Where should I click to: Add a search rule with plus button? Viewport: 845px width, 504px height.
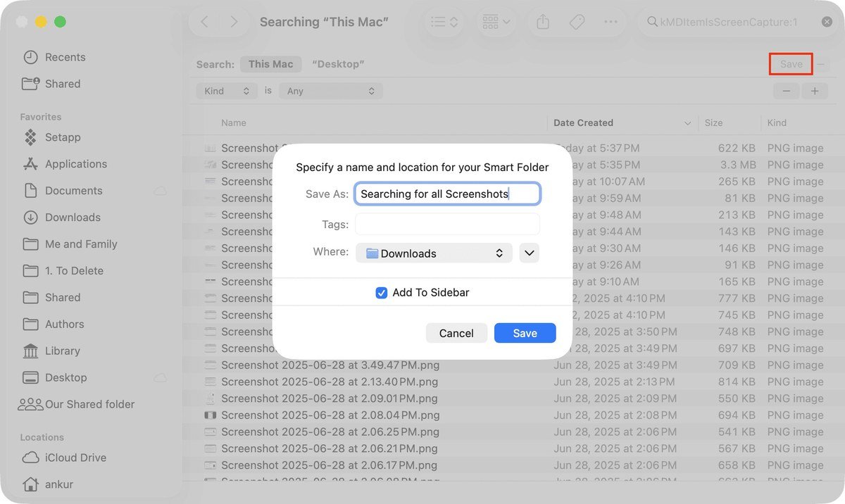point(815,91)
